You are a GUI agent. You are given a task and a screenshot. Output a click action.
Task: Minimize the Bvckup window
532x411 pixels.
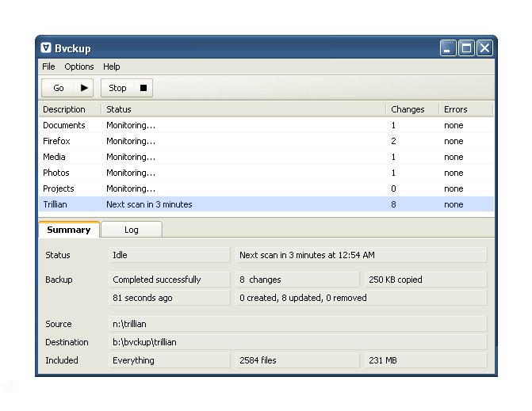pyautogui.click(x=448, y=48)
